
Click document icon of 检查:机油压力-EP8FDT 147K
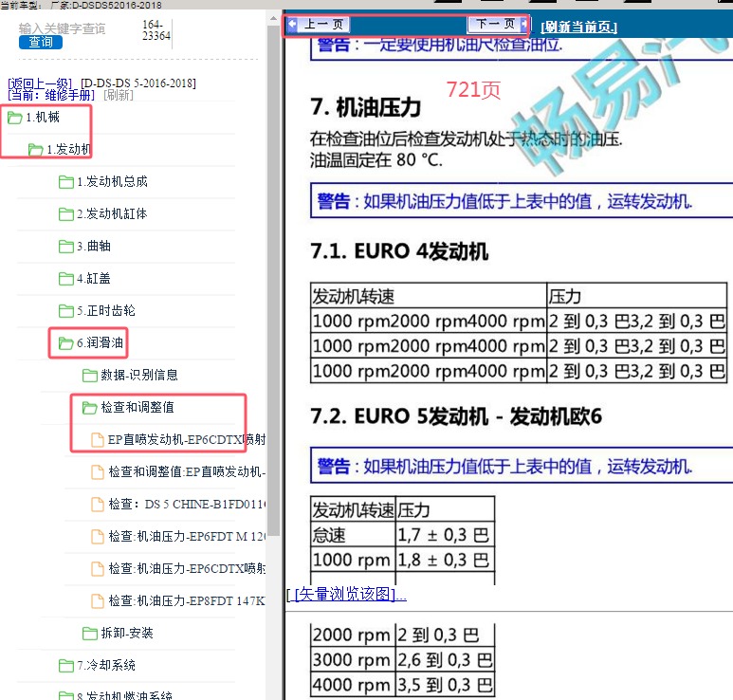click(x=98, y=601)
